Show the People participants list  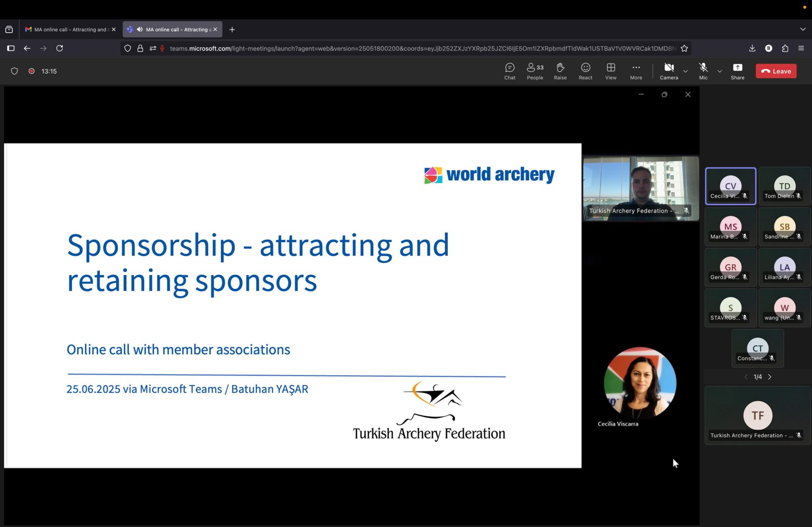point(535,71)
